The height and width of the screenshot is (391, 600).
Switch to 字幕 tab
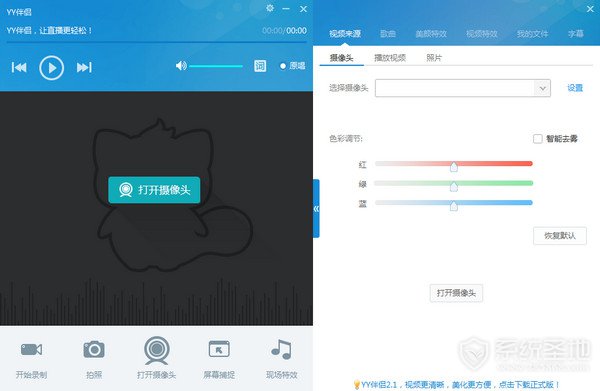576,34
